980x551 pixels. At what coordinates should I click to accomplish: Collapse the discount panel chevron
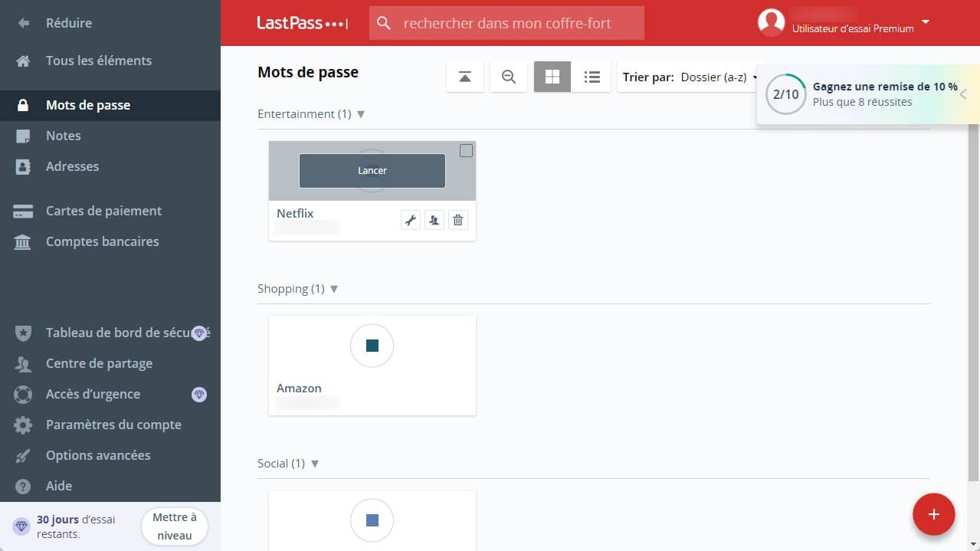(963, 94)
